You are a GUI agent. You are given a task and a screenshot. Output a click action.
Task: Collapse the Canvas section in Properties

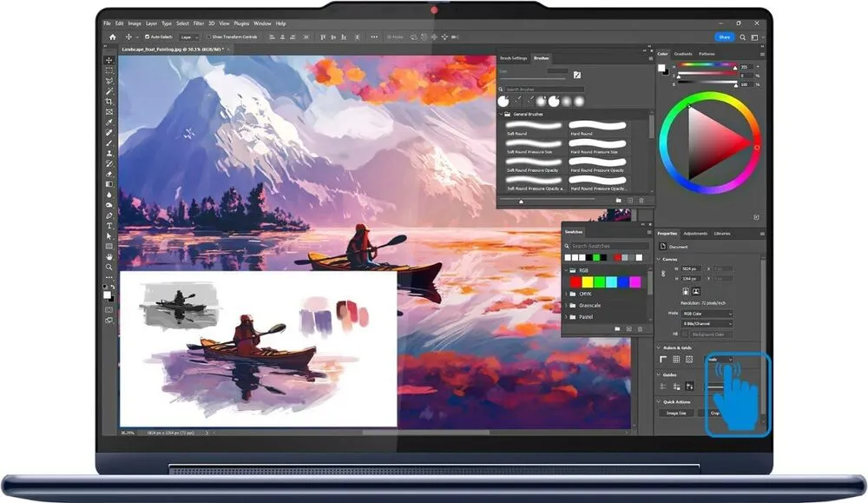[x=659, y=259]
